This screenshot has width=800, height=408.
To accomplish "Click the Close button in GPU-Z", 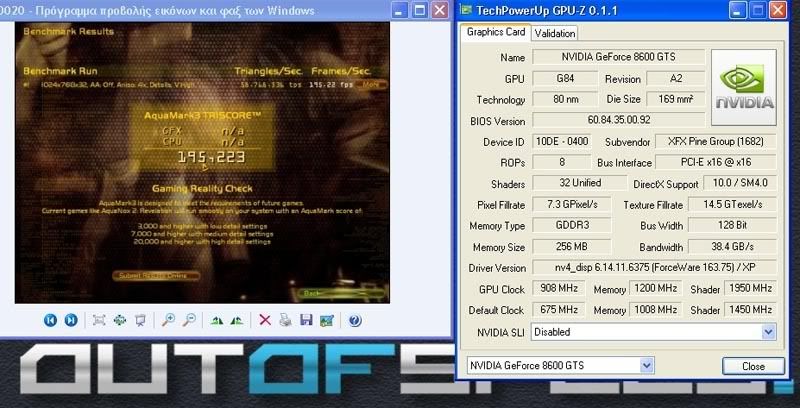I will click(x=753, y=366).
